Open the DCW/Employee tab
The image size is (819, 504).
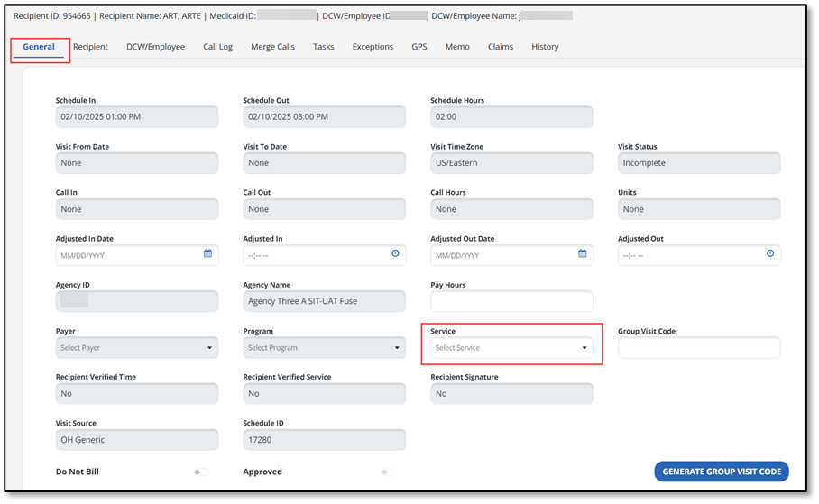click(x=155, y=47)
